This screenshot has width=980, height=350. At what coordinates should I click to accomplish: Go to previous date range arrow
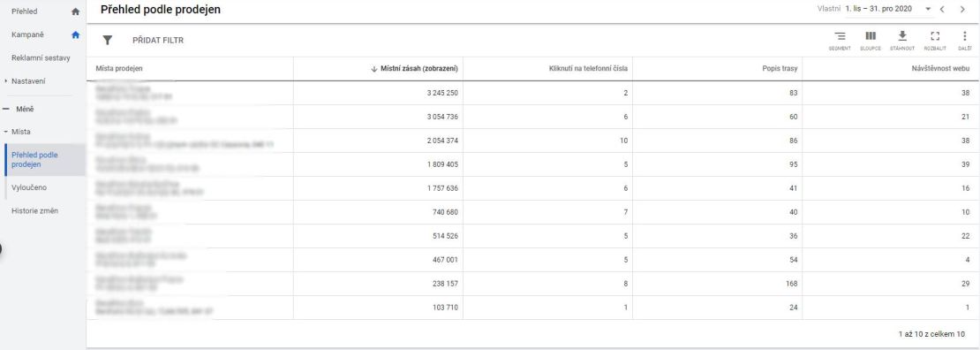coord(942,10)
